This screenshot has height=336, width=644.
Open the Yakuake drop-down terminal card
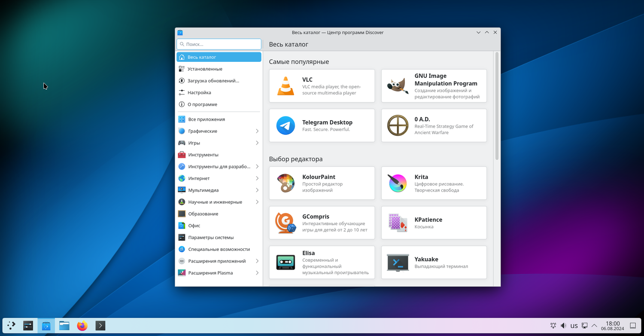pyautogui.click(x=434, y=262)
